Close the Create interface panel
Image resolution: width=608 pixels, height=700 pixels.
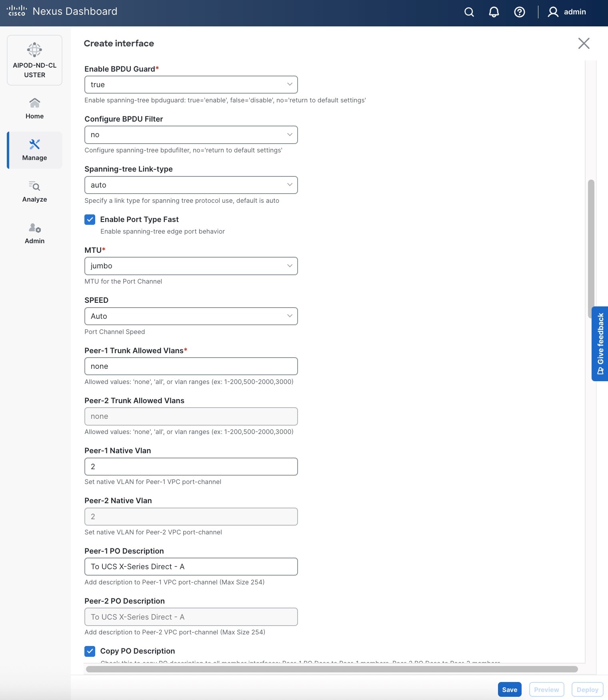(584, 43)
